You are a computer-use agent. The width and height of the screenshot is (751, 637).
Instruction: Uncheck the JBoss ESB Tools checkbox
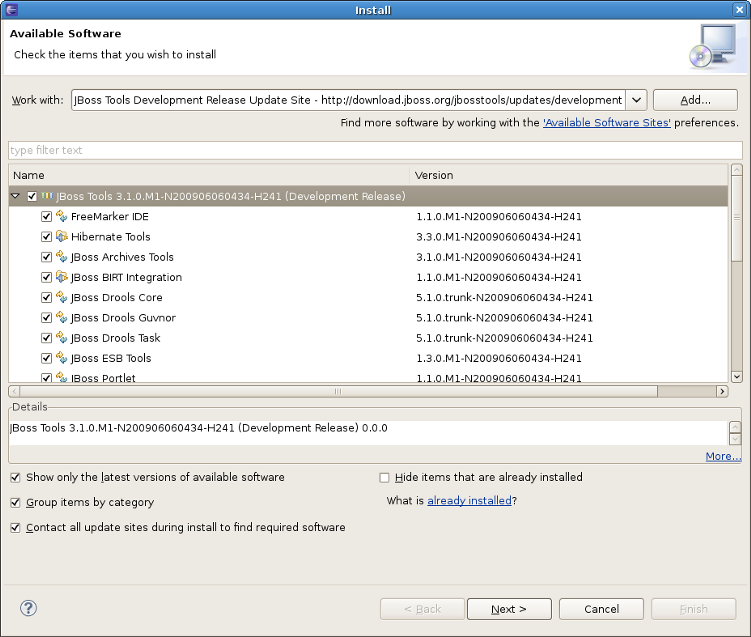click(46, 358)
